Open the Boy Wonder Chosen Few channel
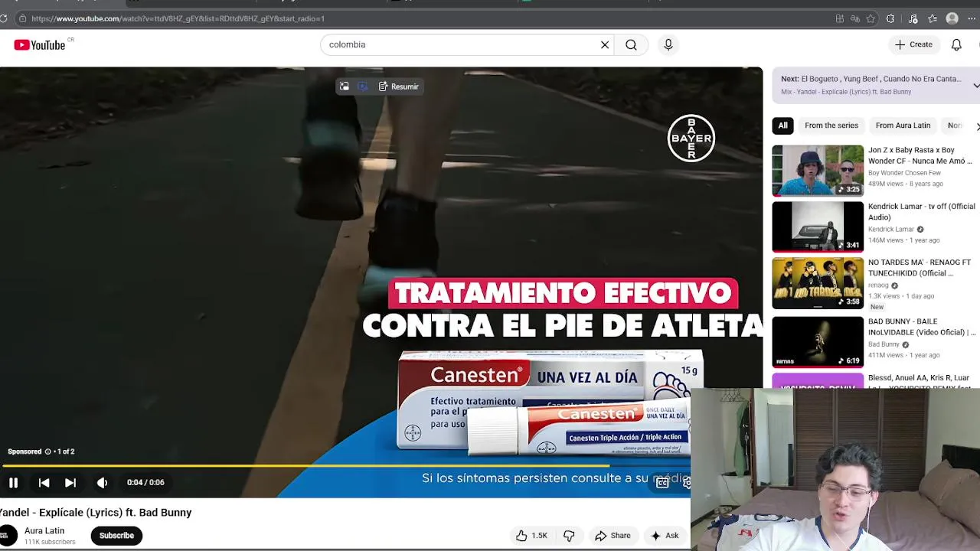Viewport: 980px width, 551px height. pos(904,173)
